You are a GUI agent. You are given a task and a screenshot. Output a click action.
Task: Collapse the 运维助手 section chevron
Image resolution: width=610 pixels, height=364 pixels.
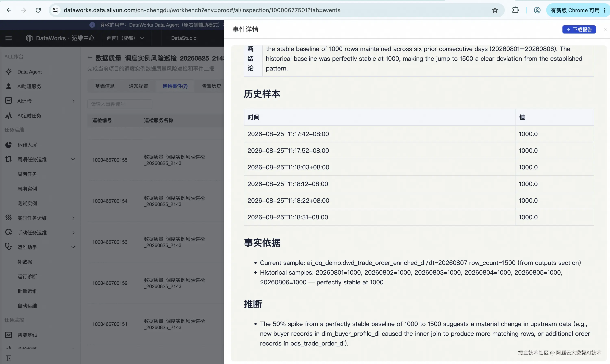73,247
